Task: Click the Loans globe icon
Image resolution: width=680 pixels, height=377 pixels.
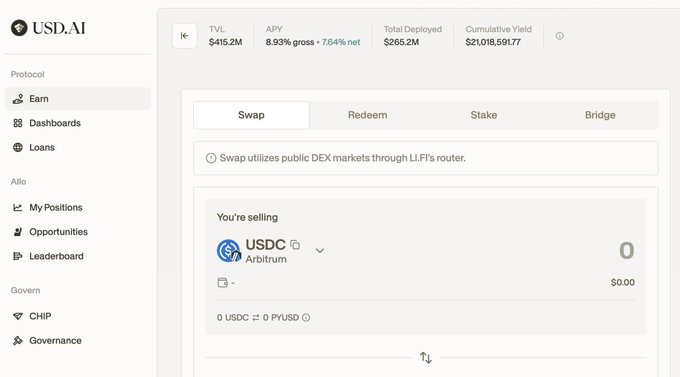Action: coord(18,148)
